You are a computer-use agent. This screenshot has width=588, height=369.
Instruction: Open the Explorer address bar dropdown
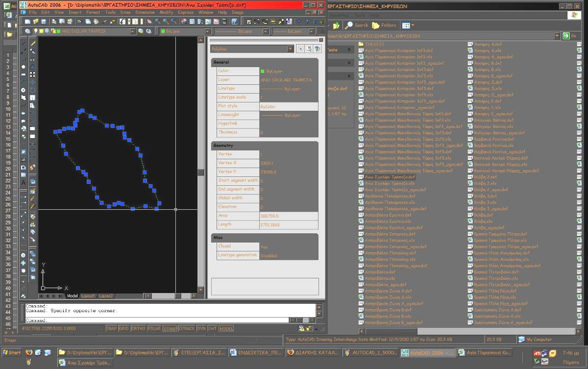tap(557, 36)
